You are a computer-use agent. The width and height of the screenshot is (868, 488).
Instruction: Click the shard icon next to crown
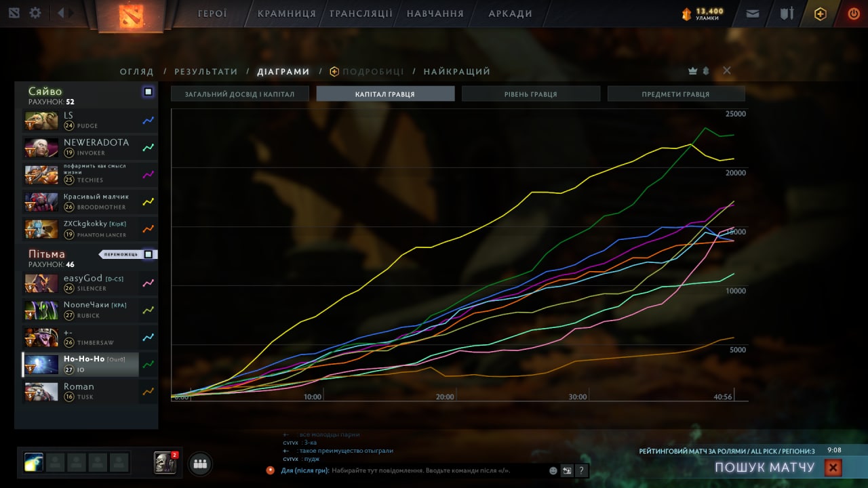(705, 70)
